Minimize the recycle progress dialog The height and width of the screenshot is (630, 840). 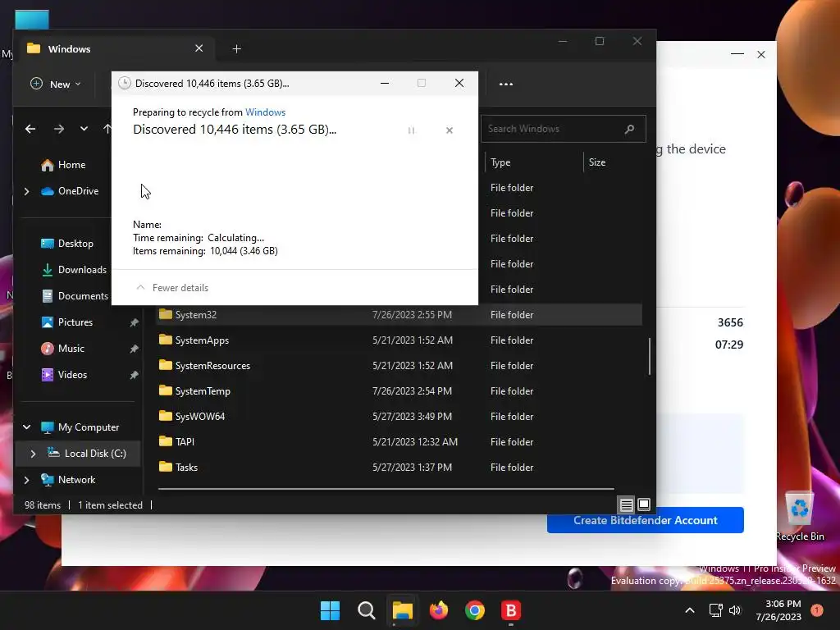click(x=385, y=83)
